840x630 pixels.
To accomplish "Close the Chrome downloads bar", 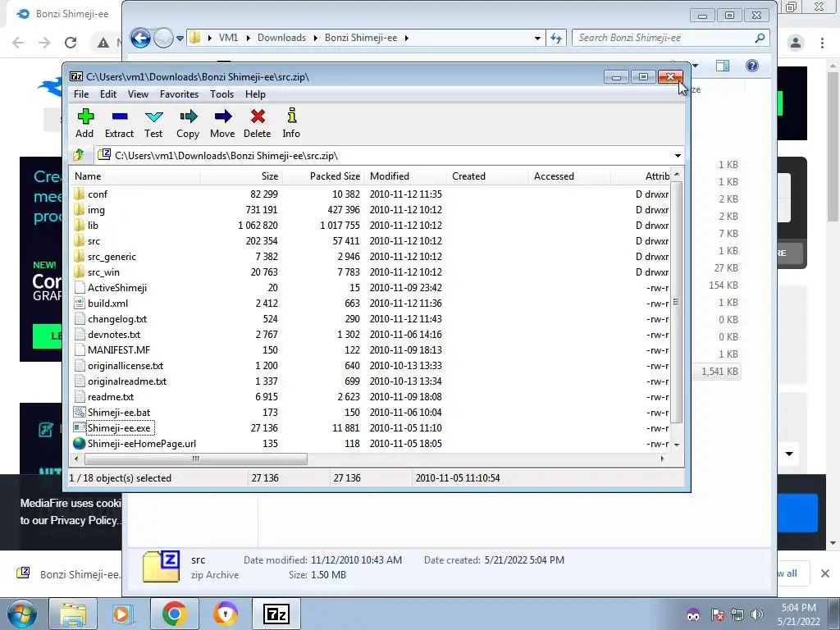I will (825, 573).
